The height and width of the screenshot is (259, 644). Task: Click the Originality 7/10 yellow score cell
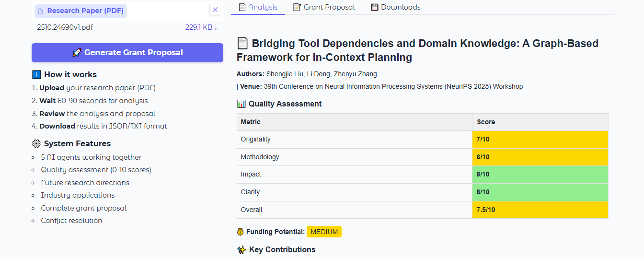[x=540, y=140]
